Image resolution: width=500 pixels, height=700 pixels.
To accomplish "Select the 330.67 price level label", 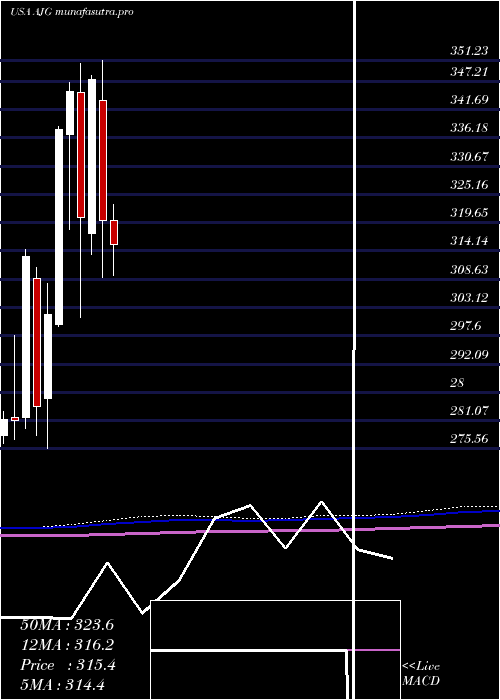I will point(469,157).
